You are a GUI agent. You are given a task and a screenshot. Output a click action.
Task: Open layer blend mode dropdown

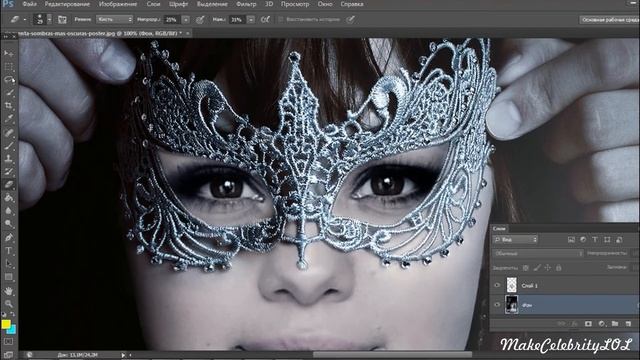coord(538,253)
